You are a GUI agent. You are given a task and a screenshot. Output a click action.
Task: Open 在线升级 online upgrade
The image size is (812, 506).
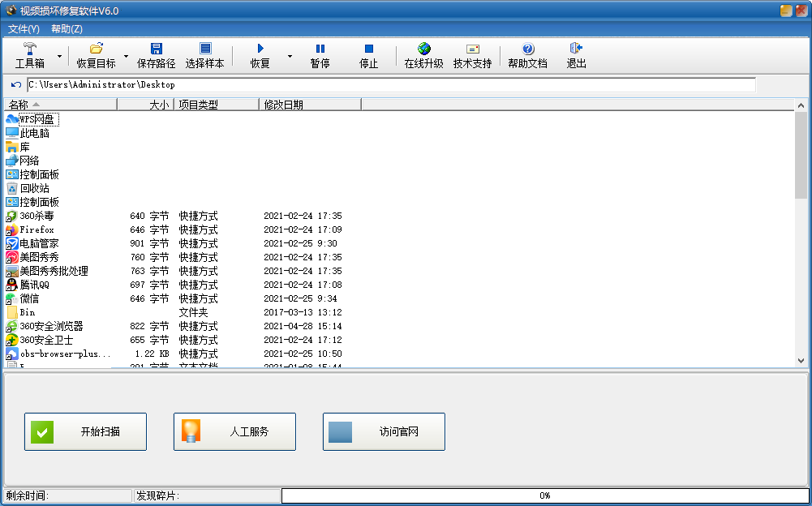coord(423,55)
